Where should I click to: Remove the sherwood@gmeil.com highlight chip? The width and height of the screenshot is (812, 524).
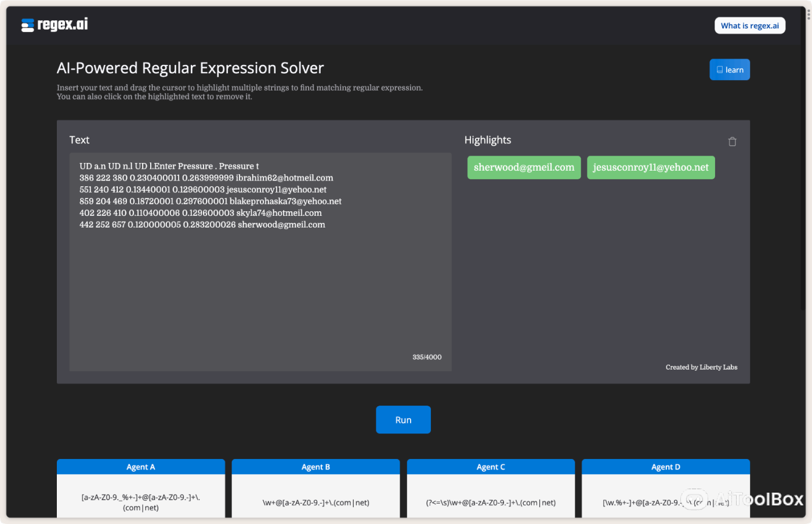click(x=523, y=167)
